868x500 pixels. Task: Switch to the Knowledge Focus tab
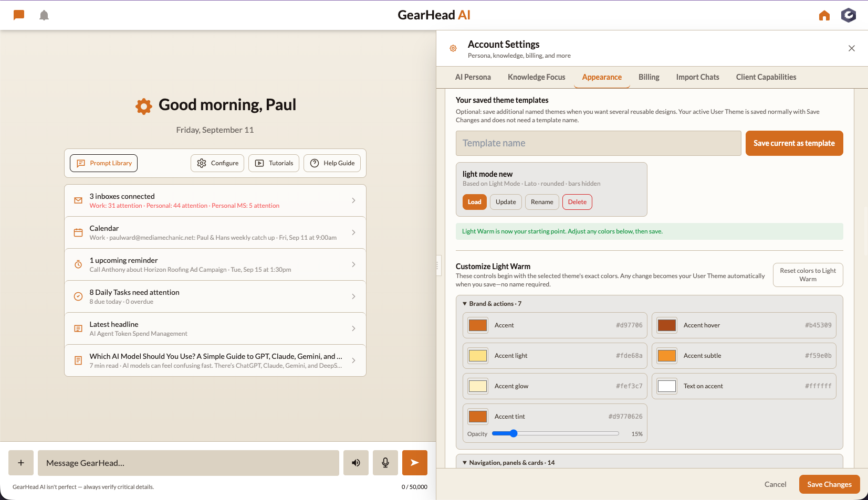[537, 77]
